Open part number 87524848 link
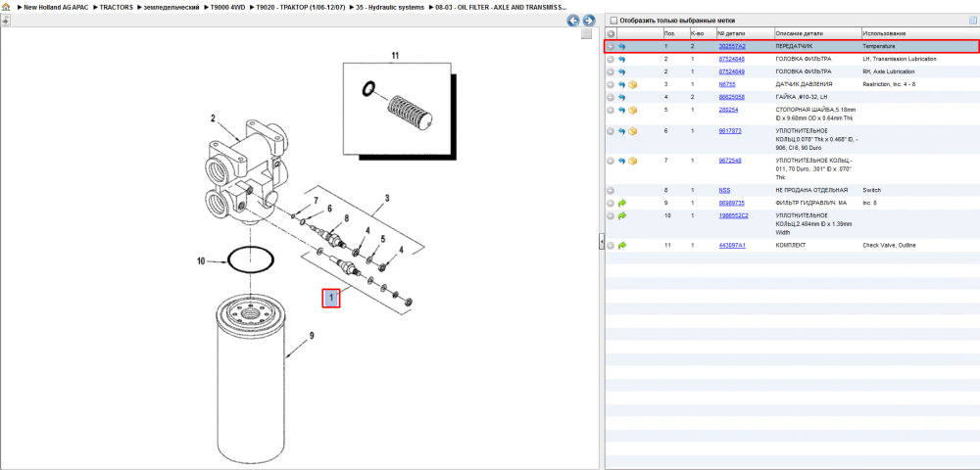Image resolution: width=980 pixels, height=470 pixels. pos(731,59)
